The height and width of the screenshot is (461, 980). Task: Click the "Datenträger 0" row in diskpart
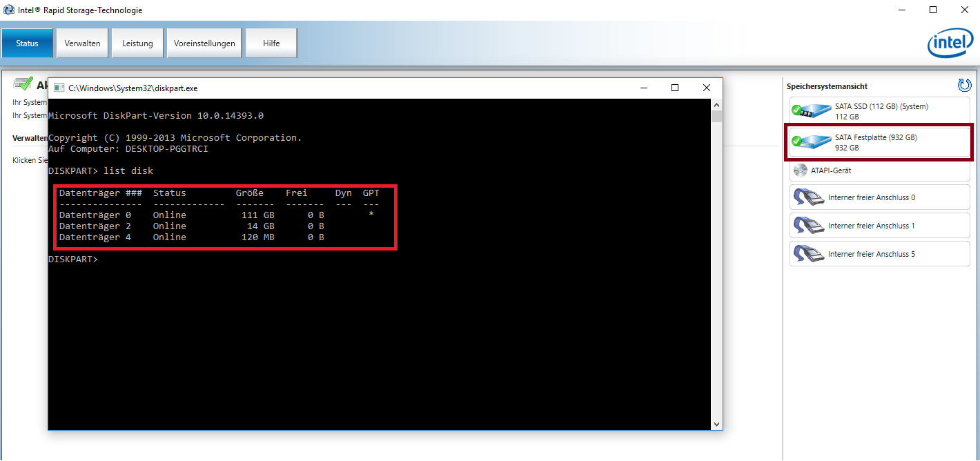pos(217,215)
